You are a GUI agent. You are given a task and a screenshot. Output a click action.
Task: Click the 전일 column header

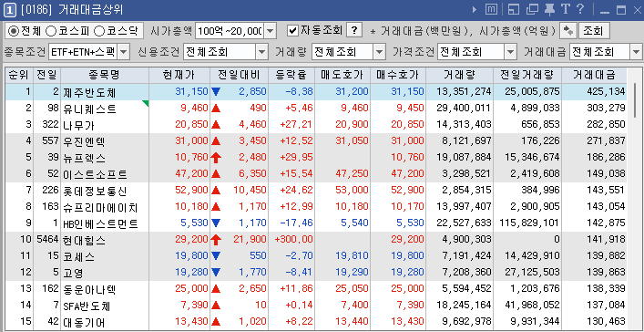coord(47,75)
